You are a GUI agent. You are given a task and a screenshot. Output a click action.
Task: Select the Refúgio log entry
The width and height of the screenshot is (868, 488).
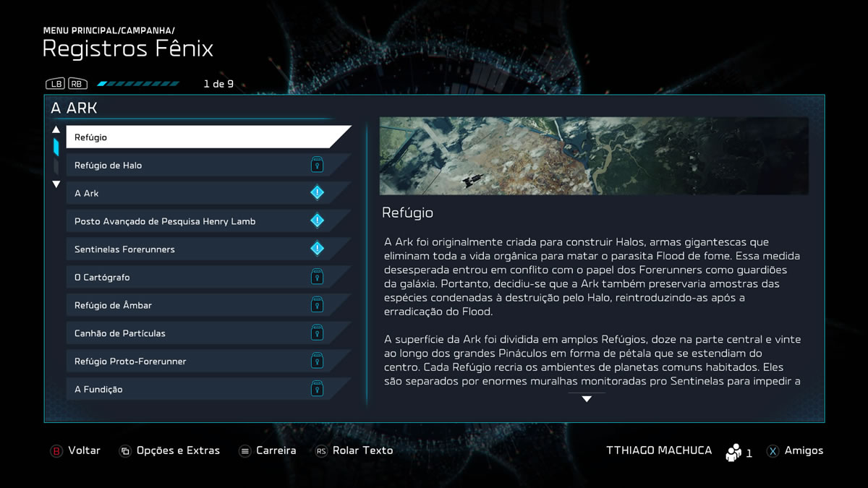[x=208, y=137]
